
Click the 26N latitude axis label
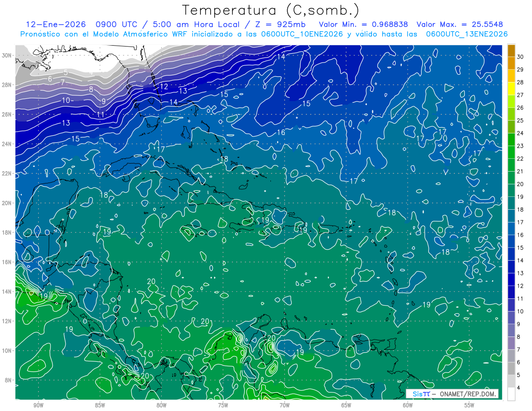[8, 114]
